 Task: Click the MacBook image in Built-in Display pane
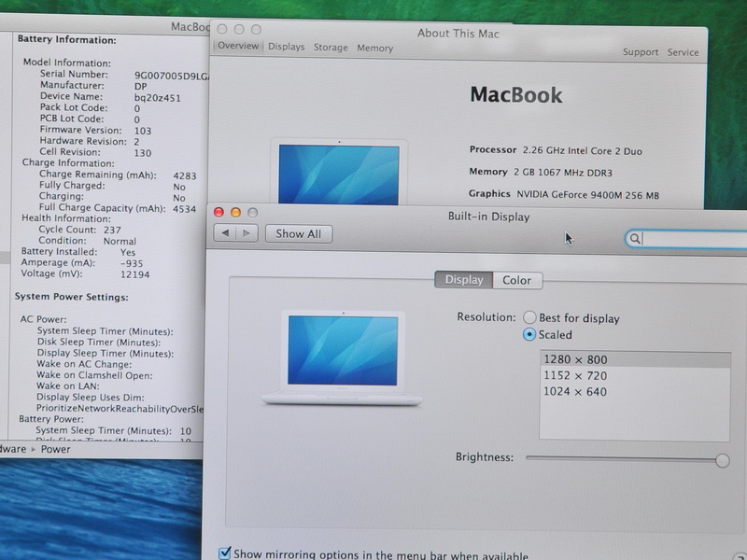tap(342, 357)
